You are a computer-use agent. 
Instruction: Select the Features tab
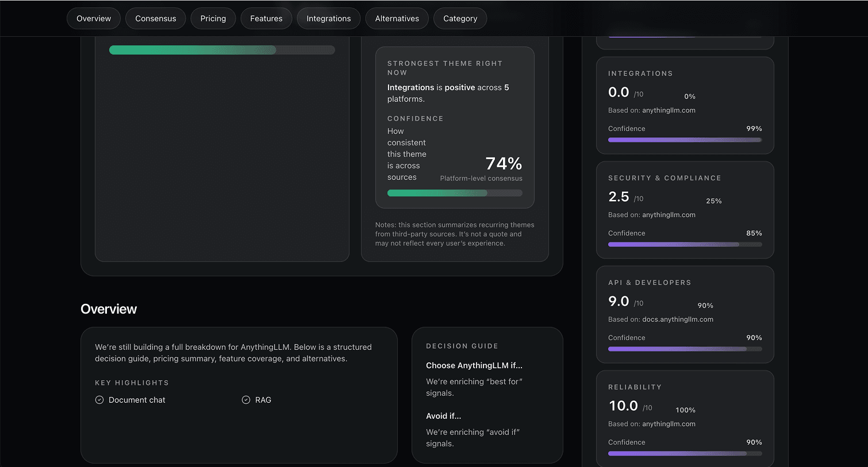pos(266,18)
